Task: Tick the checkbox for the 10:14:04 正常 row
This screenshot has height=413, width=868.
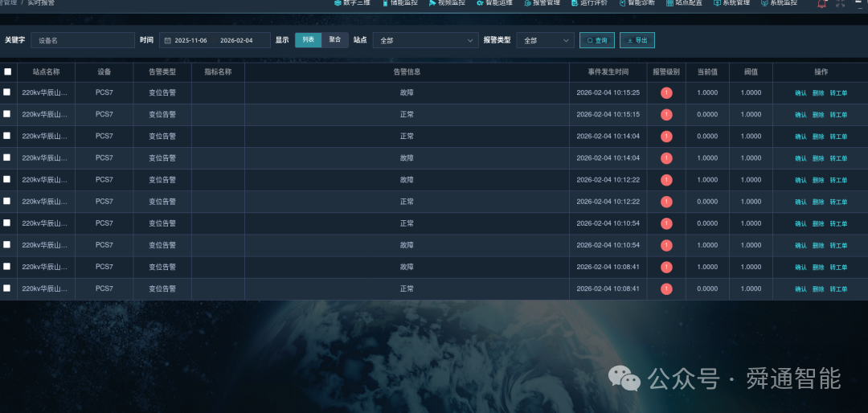Action: [6, 136]
